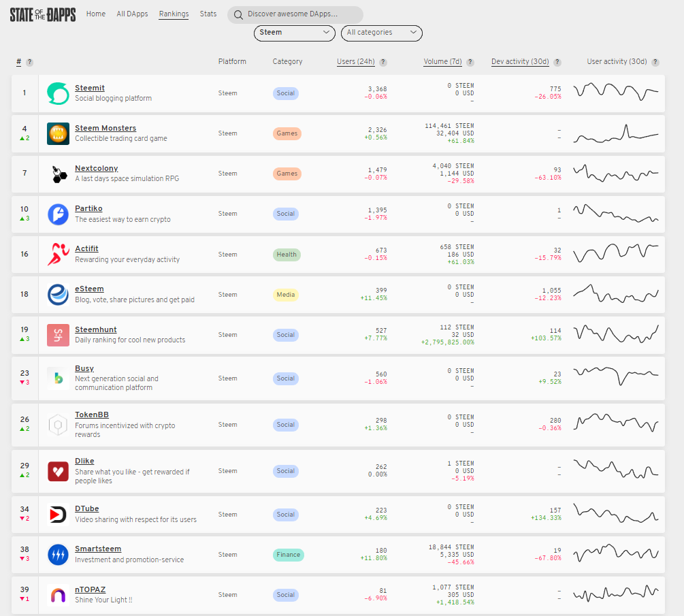The height and width of the screenshot is (616, 684).
Task: Click the DTube play logo
Action: tap(58, 515)
